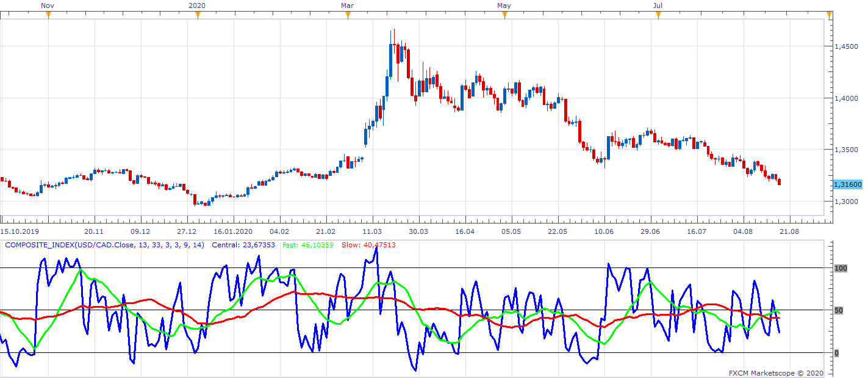Click the 30.03 date label
Viewport: 868px width, 378px height.
click(x=418, y=232)
